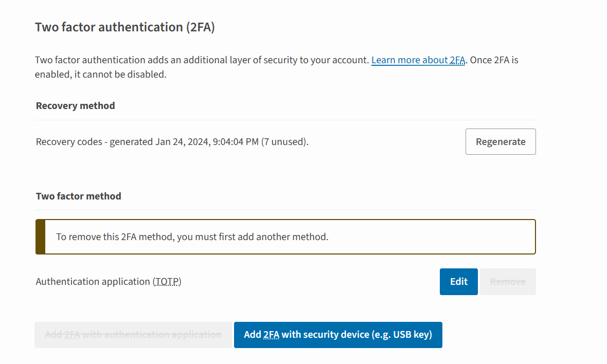Image resolution: width=607 pixels, height=364 pixels.
Task: Click the Two factor authentication (2FA) heading
Action: coord(124,27)
